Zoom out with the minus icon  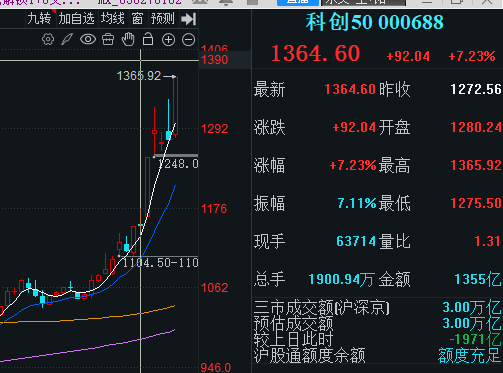188,40
